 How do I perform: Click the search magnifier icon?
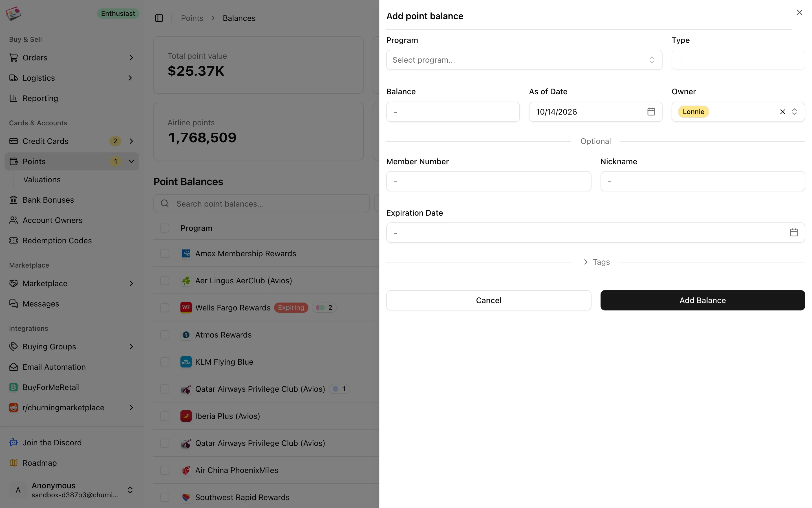(165, 203)
